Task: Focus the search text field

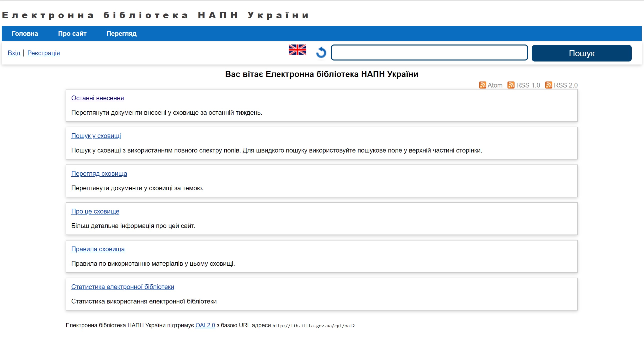Action: tap(429, 53)
